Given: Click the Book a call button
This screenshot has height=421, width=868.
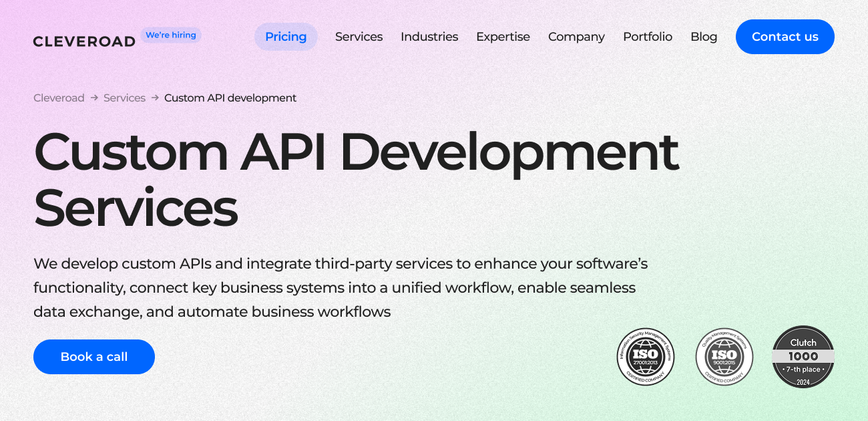Looking at the screenshot, I should click(x=93, y=357).
